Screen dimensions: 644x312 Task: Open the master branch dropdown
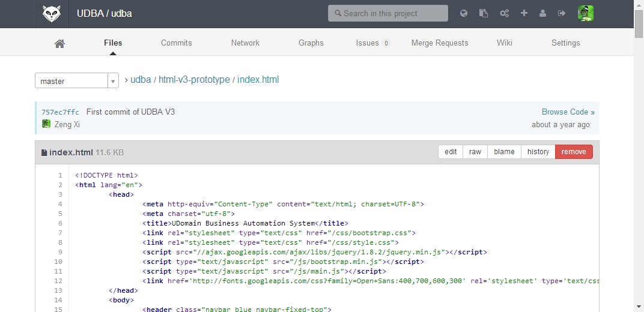77,81
